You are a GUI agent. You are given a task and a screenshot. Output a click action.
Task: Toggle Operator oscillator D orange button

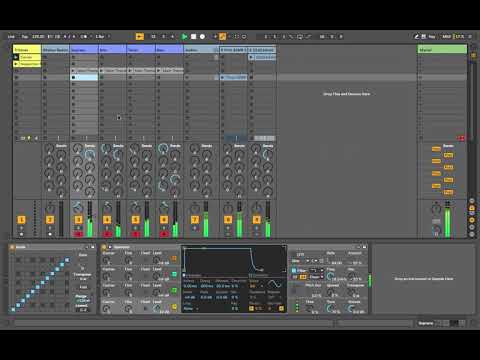[x=174, y=258]
